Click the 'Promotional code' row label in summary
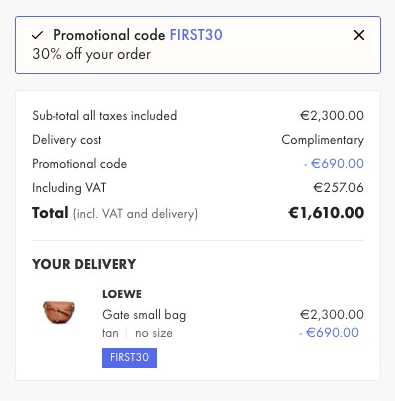Image resolution: width=395 pixels, height=401 pixels. point(79,164)
